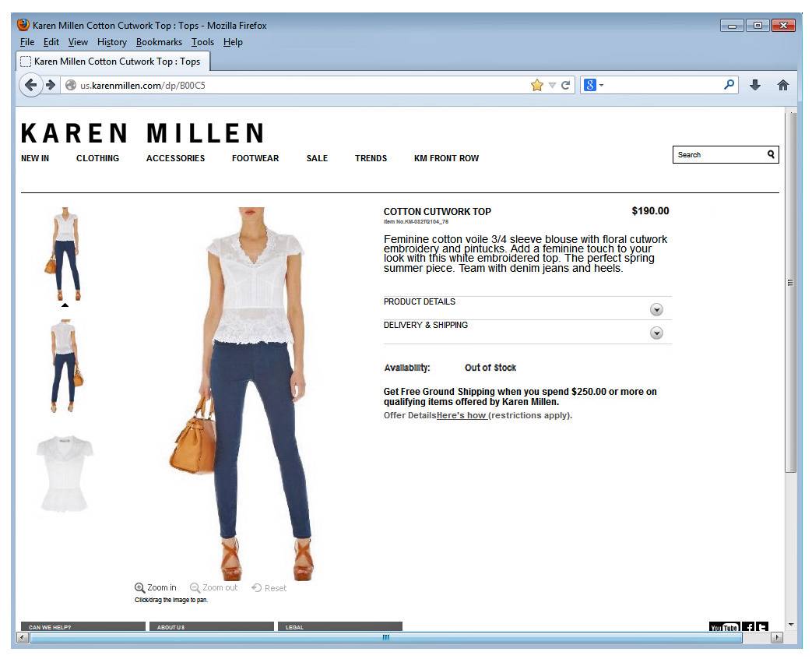Click the main product image
This screenshot has width=812, height=659.
click(x=241, y=393)
